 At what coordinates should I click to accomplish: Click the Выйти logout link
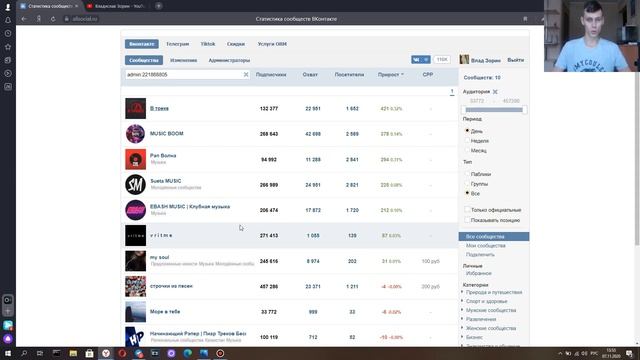click(x=516, y=60)
